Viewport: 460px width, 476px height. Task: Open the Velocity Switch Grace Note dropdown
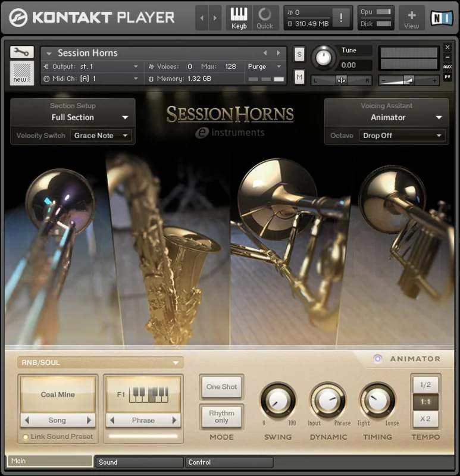click(x=101, y=136)
